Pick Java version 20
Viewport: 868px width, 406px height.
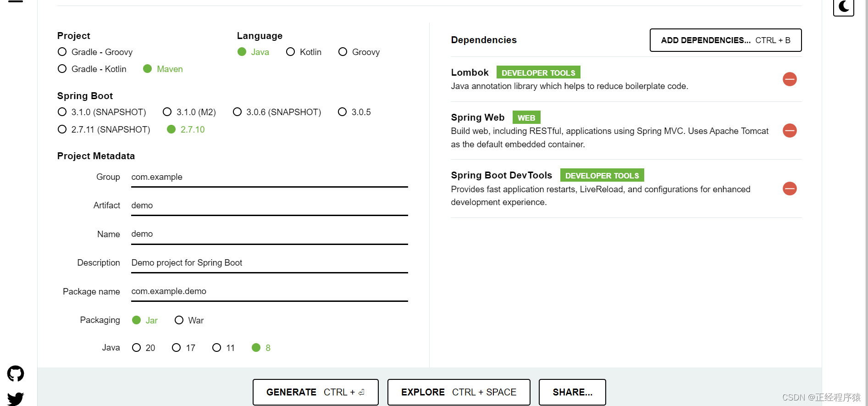coord(144,348)
